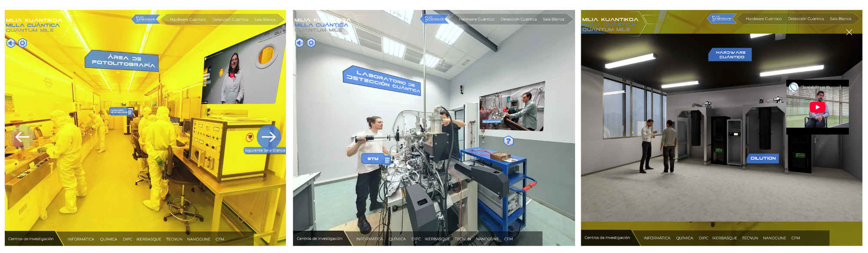
Task: Play the woman's video in the yellow cleanroom
Action: click(x=232, y=75)
